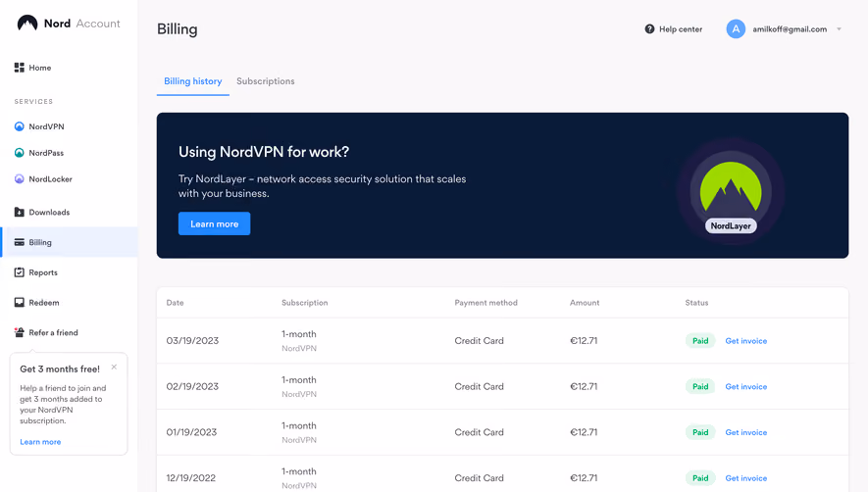Click the Subscription column header
The height and width of the screenshot is (492, 868).
click(x=304, y=303)
